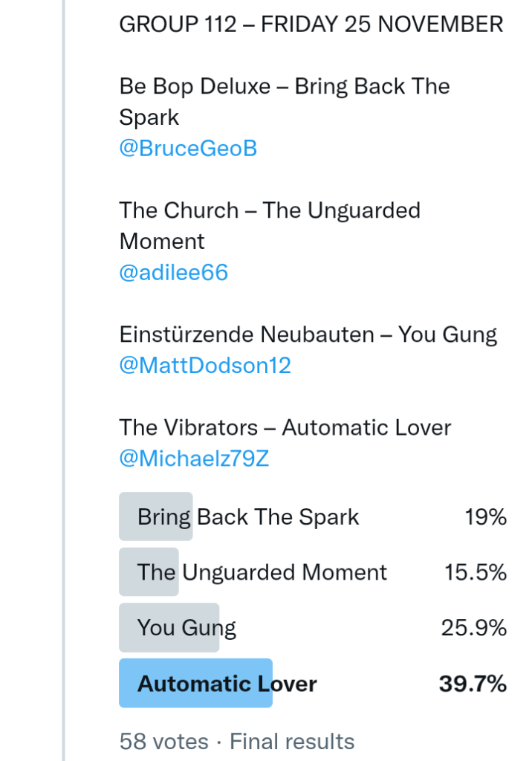Click the bold 39.7% percentage
The width and height of the screenshot is (532, 761).
click(x=473, y=684)
